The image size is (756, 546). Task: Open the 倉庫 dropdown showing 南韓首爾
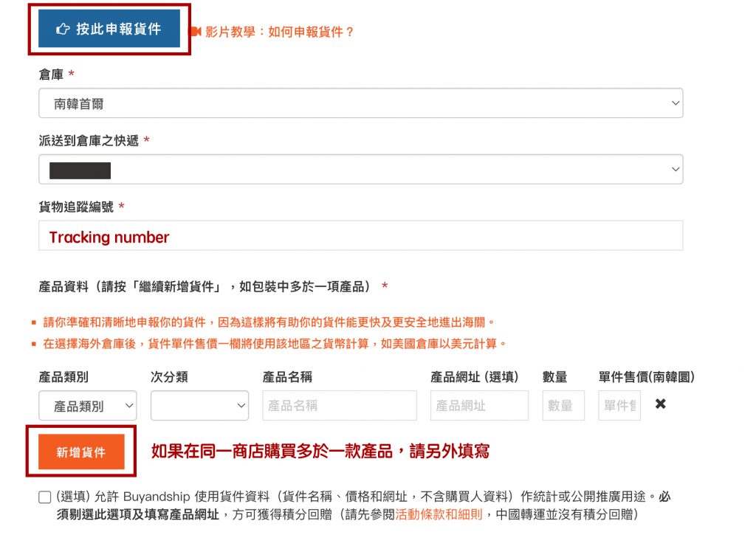point(360,104)
